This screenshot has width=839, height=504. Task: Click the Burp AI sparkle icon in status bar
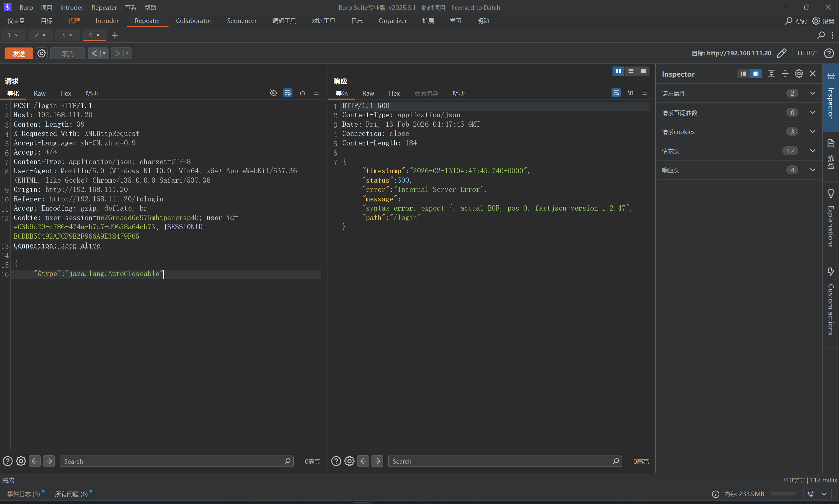(811, 494)
